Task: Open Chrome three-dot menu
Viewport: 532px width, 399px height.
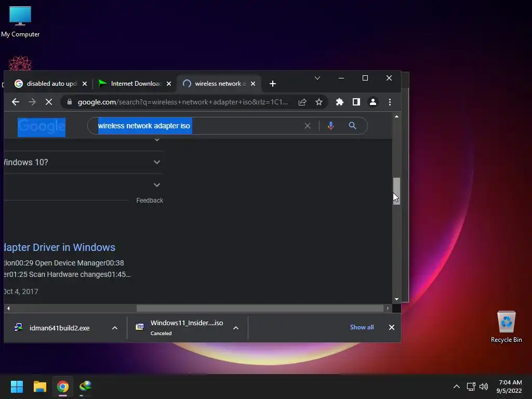Action: (390, 102)
